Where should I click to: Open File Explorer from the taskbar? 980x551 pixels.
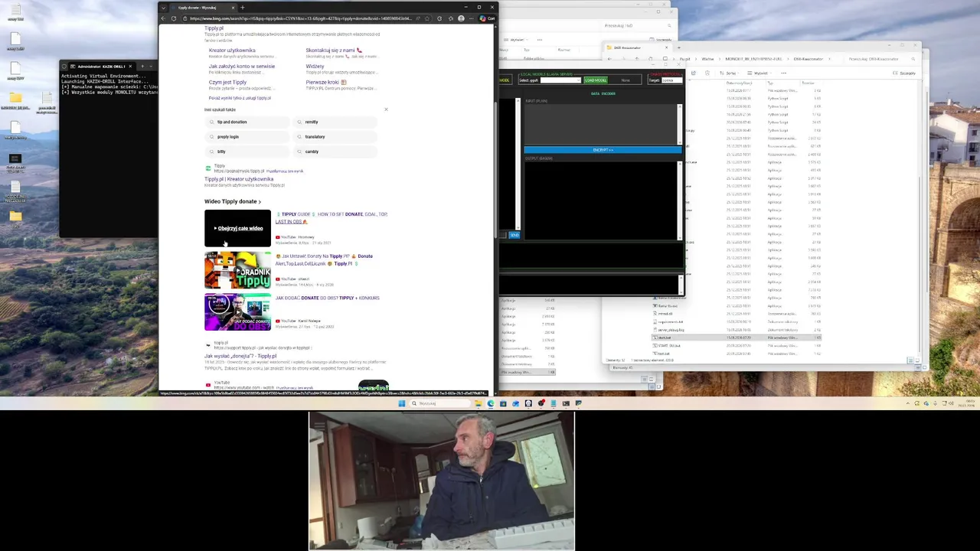point(479,403)
